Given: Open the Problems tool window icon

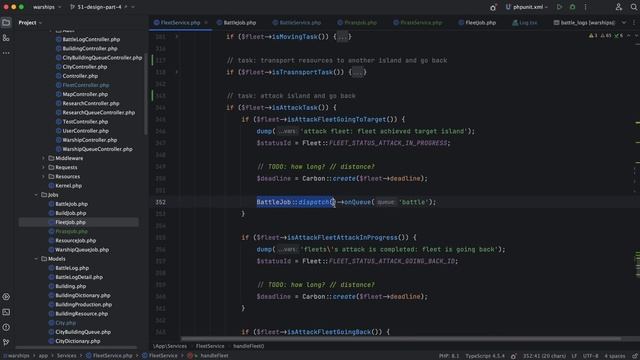Looking at the screenshot, I should pyautogui.click(x=6, y=327).
